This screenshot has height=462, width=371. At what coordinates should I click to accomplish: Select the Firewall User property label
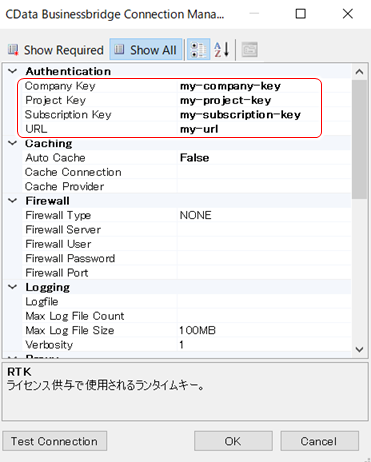[58, 244]
